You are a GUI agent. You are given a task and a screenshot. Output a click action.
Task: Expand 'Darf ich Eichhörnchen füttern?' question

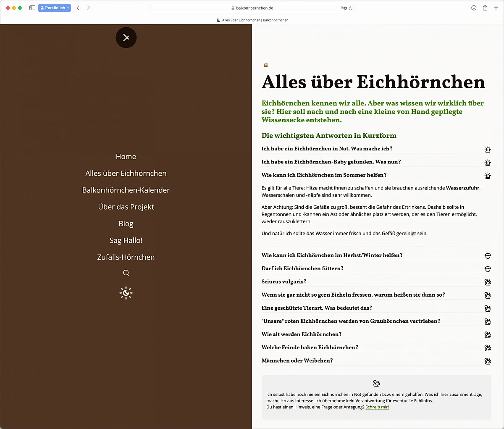[x=302, y=268]
